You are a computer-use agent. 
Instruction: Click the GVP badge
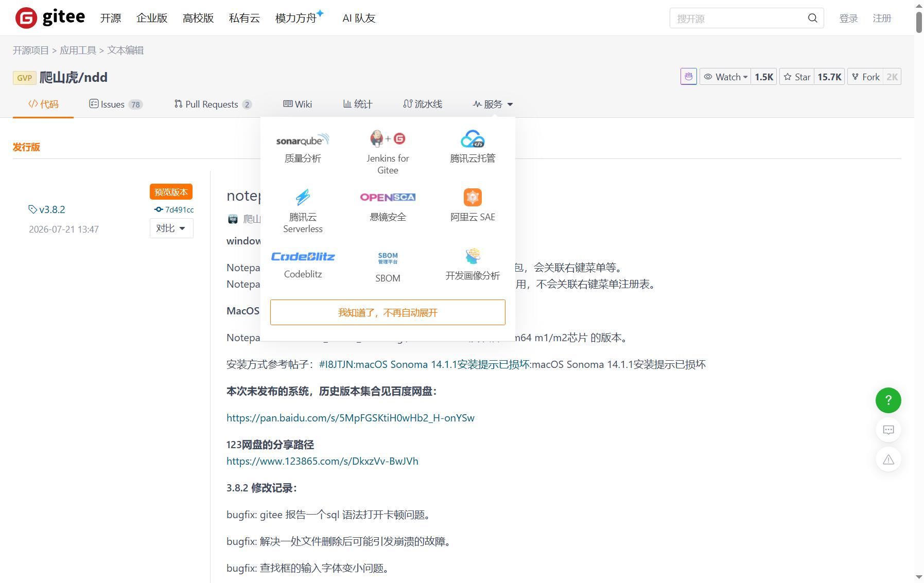point(24,78)
